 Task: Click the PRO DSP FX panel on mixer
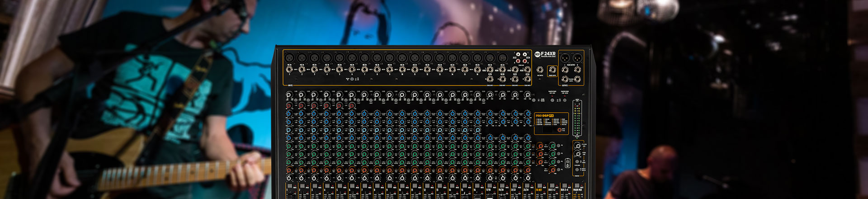(x=551, y=123)
